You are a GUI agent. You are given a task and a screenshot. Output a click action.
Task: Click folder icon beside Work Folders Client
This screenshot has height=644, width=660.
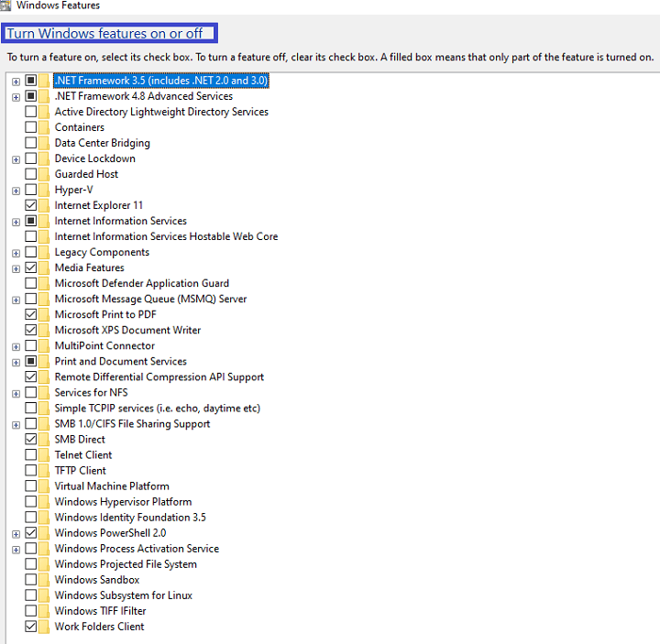44,627
